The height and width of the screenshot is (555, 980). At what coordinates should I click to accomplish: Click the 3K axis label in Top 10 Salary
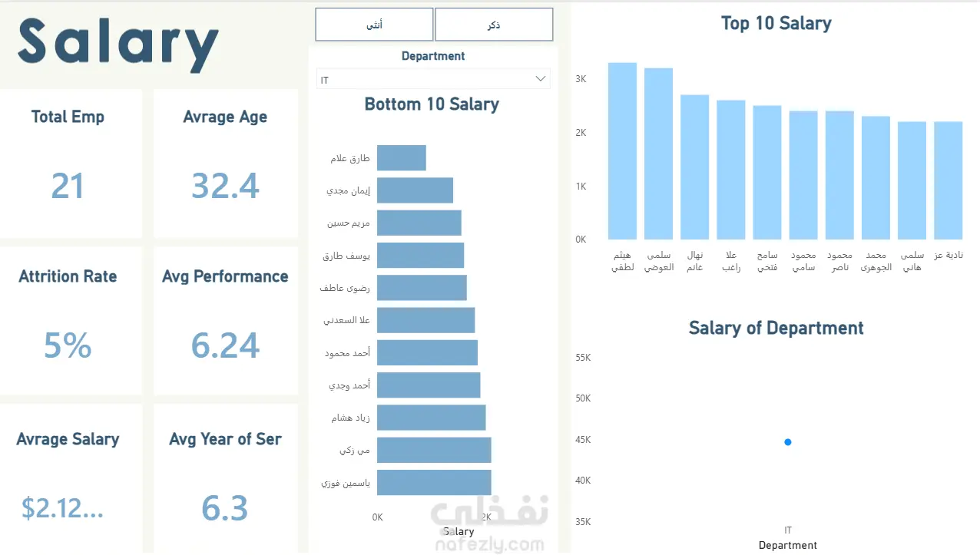tap(581, 79)
